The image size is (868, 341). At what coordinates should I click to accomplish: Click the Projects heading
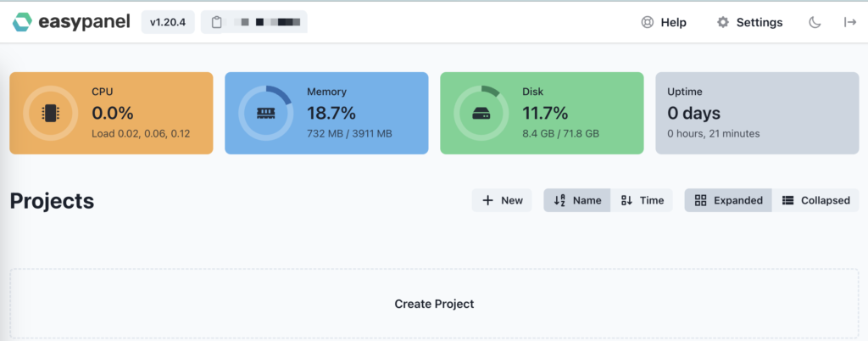(52, 202)
